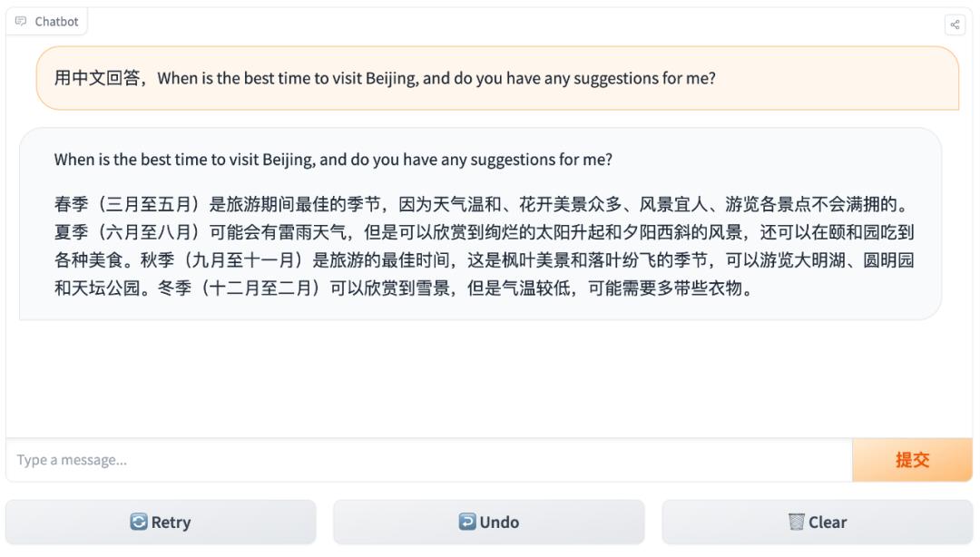Click the Chatbot speech bubble icon
The width and height of the screenshot is (980, 557).
21,22
